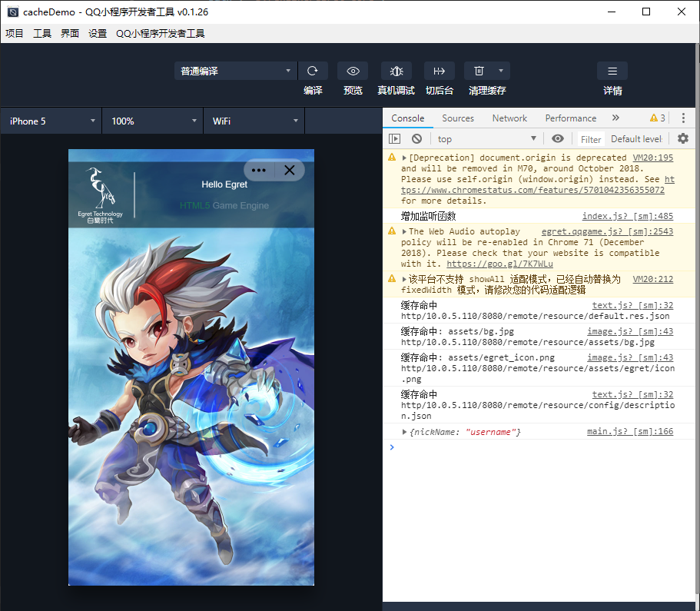
Task: Expand the nickName object in console
Action: tap(405, 432)
